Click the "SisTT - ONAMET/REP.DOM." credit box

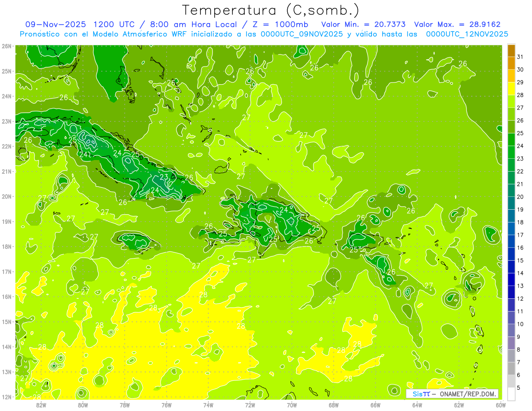[452, 394]
